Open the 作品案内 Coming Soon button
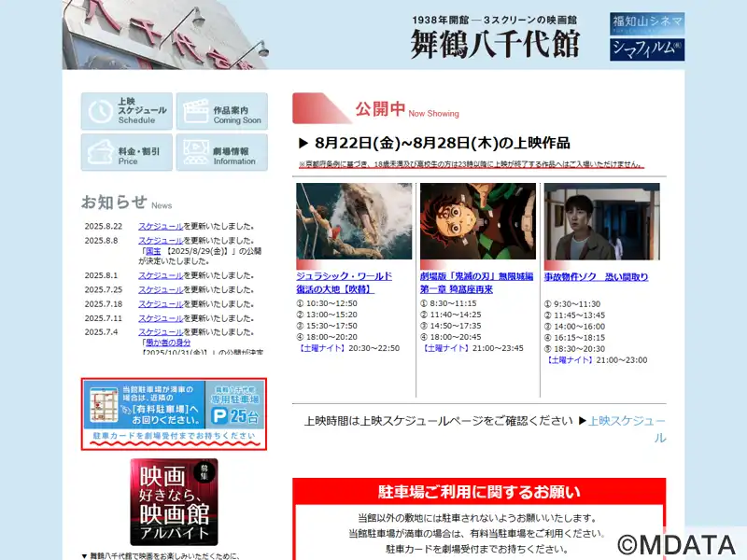Viewport: 747px width, 560px height. (222, 111)
